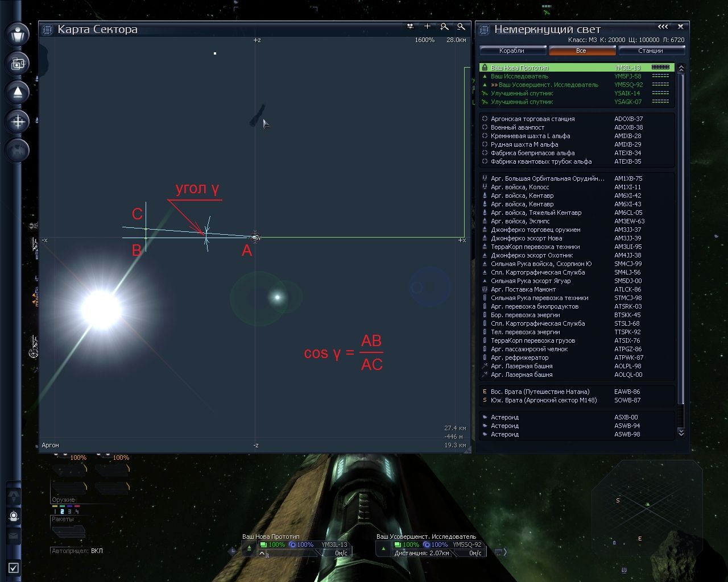Click the target ship icon in bottom status bar
The width and height of the screenshot is (728, 582).
click(x=383, y=548)
